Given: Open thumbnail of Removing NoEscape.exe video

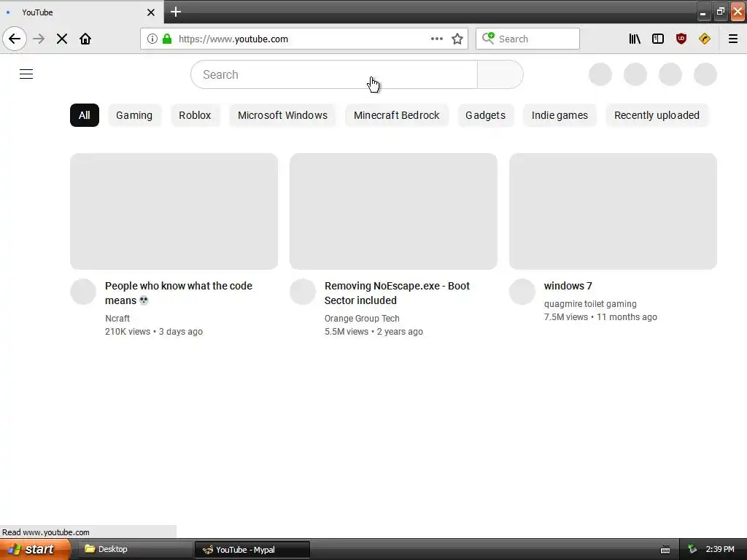Looking at the screenshot, I should tap(393, 211).
